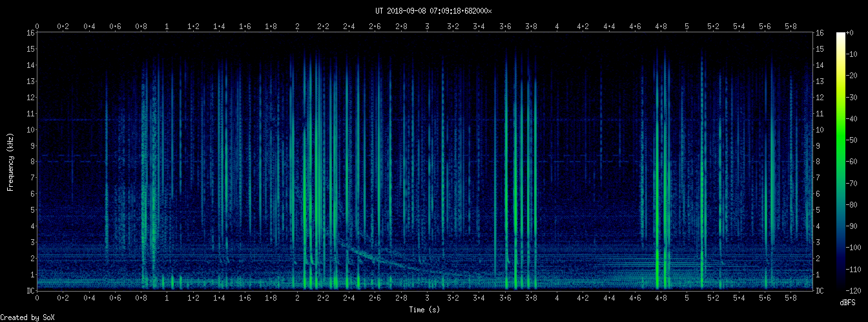Click the UT 2018-09-08 timestamp title
The width and height of the screenshot is (868, 322).
point(433,10)
